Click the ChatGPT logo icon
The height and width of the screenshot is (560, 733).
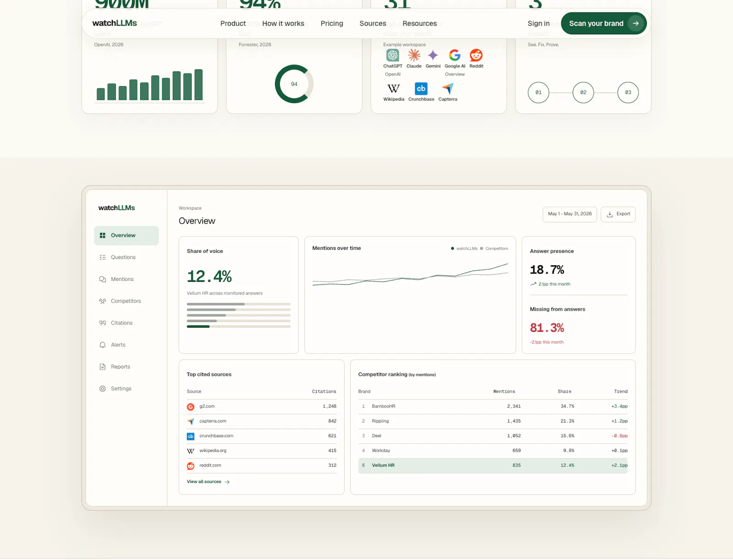[x=393, y=55]
